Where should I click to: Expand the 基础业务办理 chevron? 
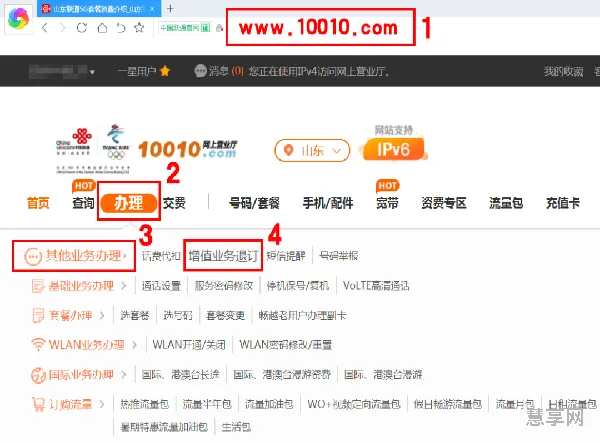point(123,286)
